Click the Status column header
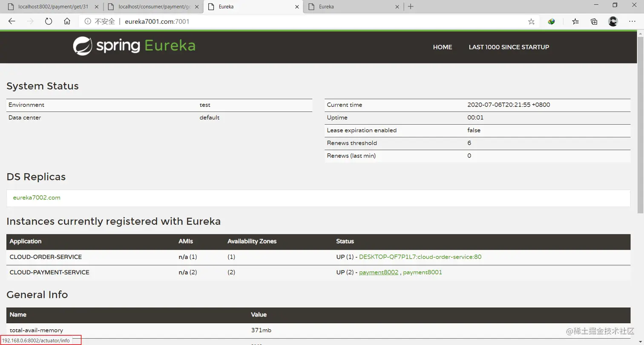Screen dimensions: 644x345 click(345, 241)
